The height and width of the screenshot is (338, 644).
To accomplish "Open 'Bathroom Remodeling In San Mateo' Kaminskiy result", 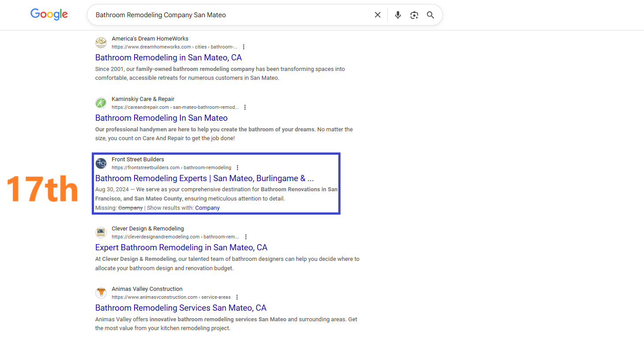I will pyautogui.click(x=161, y=118).
